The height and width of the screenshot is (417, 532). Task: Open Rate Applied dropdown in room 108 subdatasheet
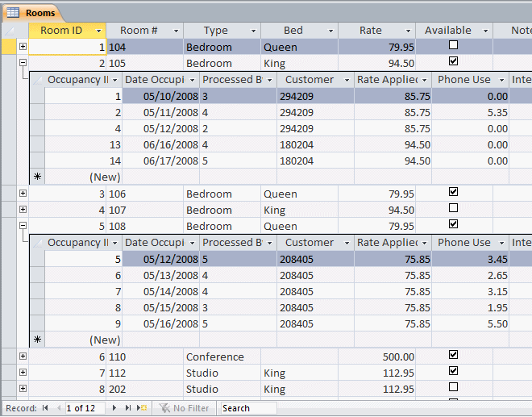point(425,243)
